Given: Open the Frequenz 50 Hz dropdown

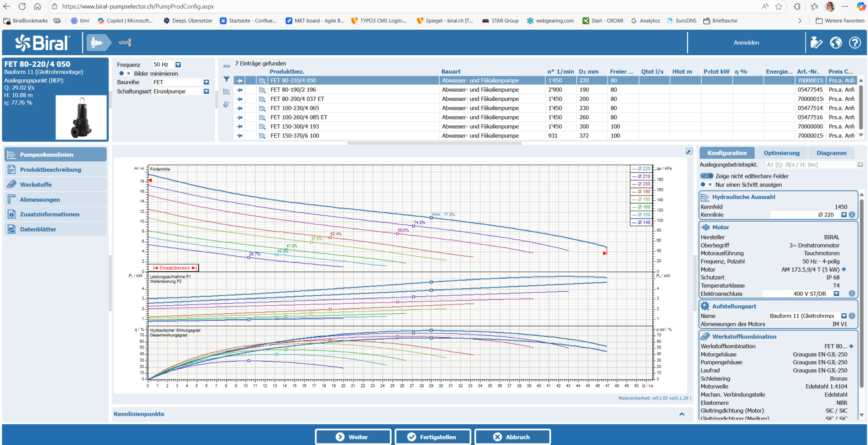Looking at the screenshot, I should (x=178, y=65).
